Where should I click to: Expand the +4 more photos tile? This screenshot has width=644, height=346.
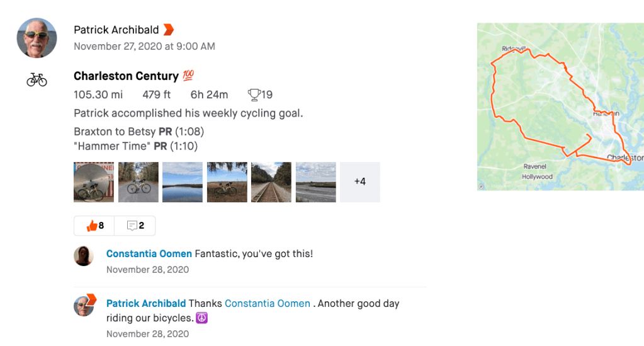tap(360, 182)
